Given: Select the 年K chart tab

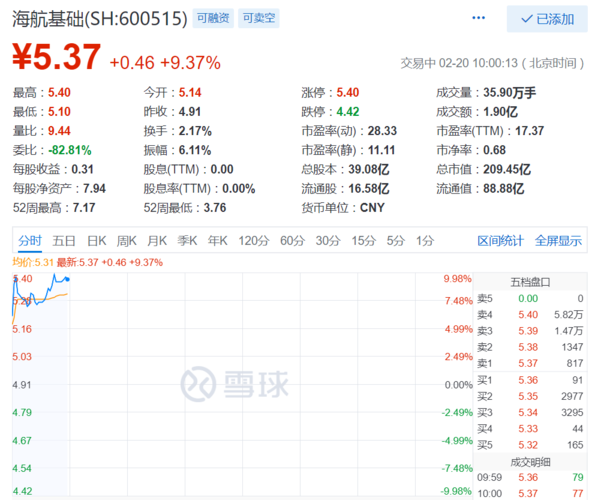Looking at the screenshot, I should (x=217, y=241).
